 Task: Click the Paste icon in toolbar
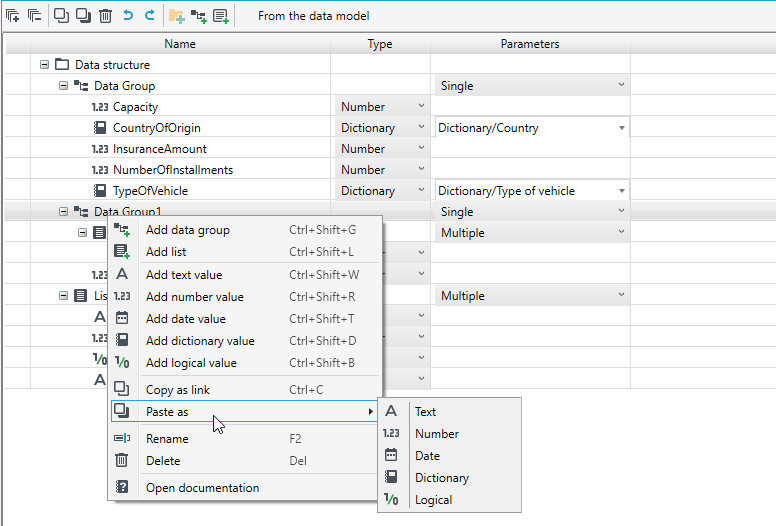83,16
